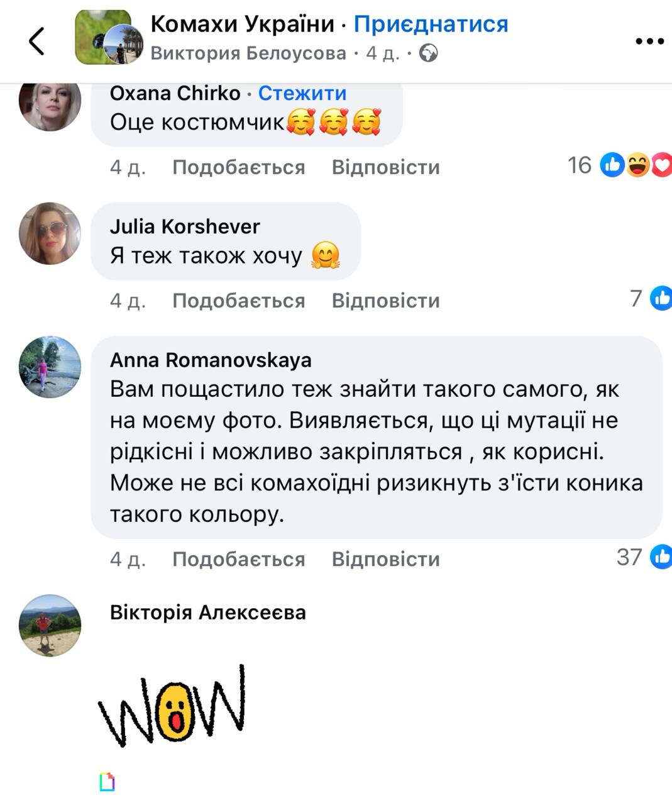Like Oxana Chirko's comment with Подобається
Viewport: 672px width, 805px height.
239,167
